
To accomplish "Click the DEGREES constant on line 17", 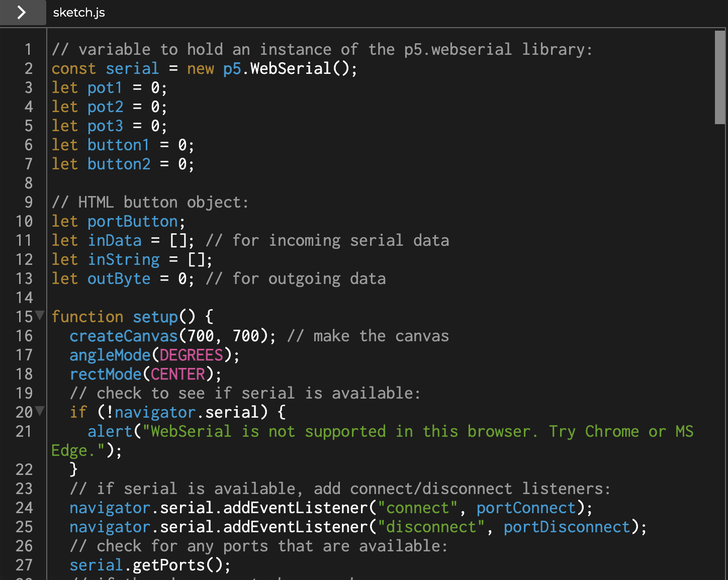I will (x=191, y=355).
